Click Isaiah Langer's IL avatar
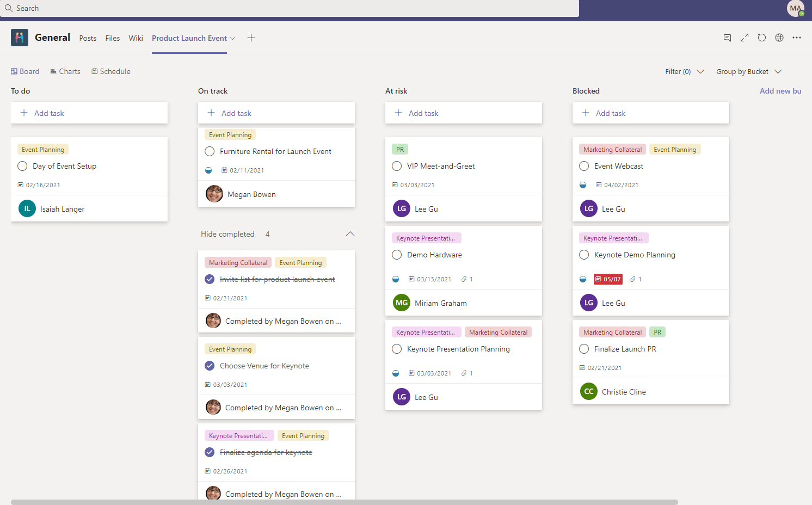This screenshot has width=812, height=505. [27, 208]
